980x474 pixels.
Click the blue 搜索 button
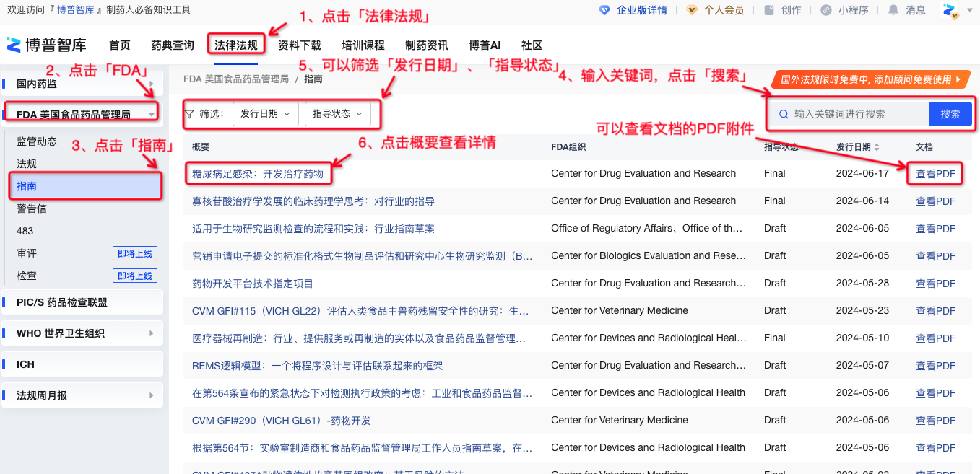950,114
